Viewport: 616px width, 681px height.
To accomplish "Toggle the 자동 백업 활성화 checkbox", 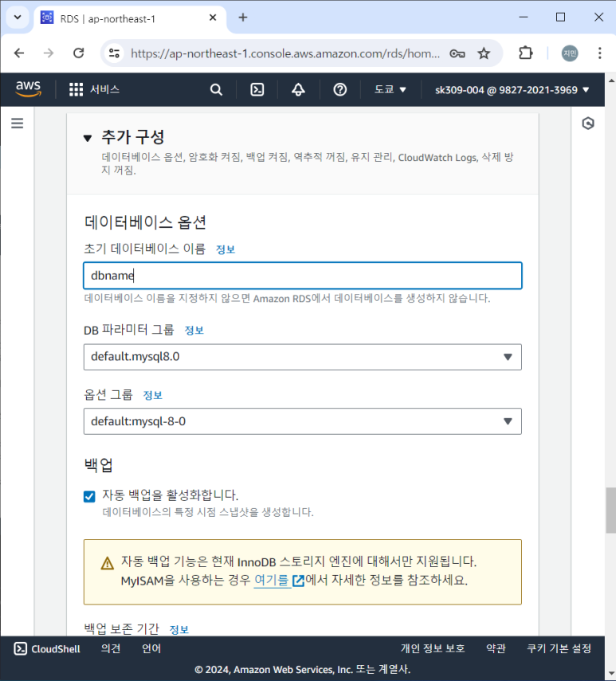I will 89,496.
